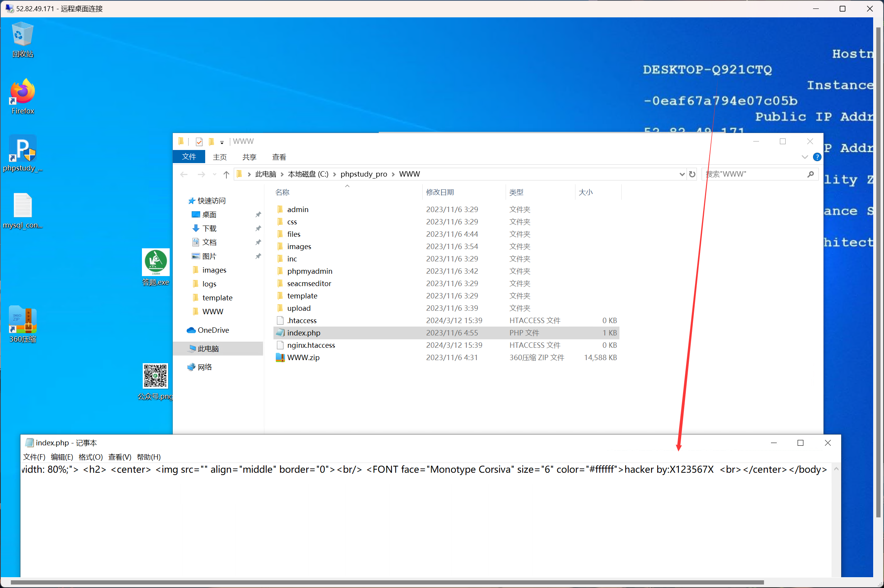
Task: Open the quick access toolbar customize dropdown
Action: point(222,142)
